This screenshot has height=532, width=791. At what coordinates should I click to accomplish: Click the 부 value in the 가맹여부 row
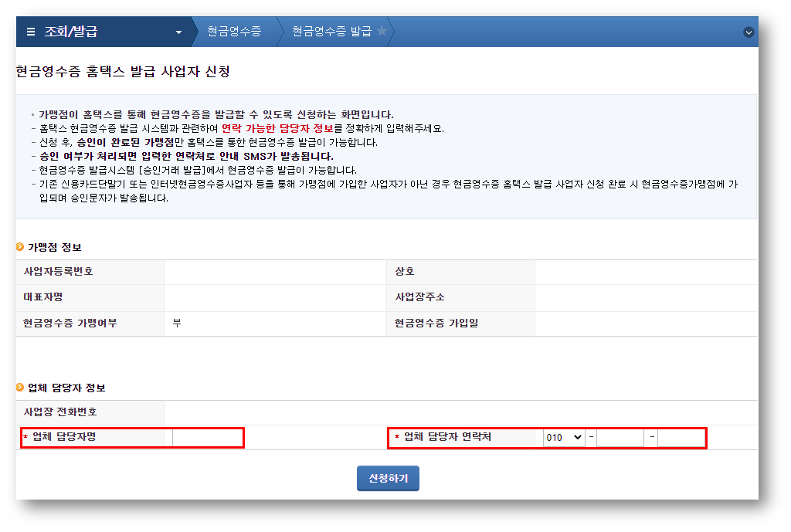(177, 324)
